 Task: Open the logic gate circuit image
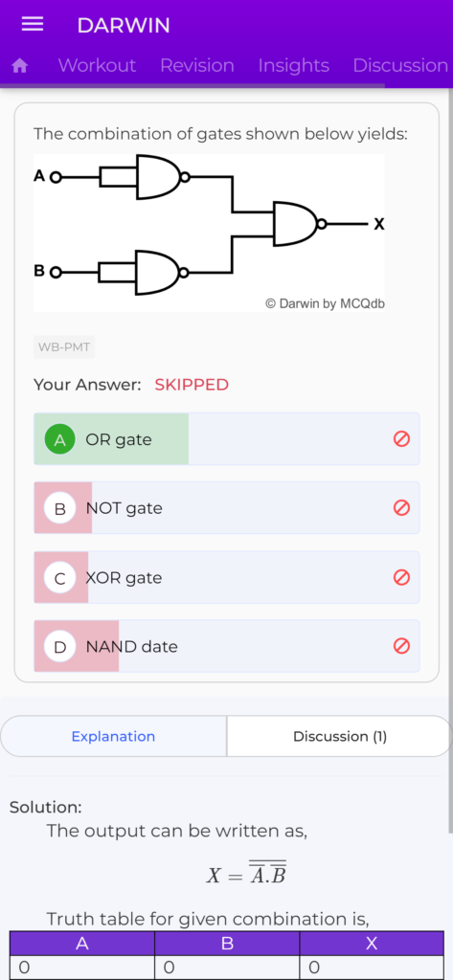(209, 234)
